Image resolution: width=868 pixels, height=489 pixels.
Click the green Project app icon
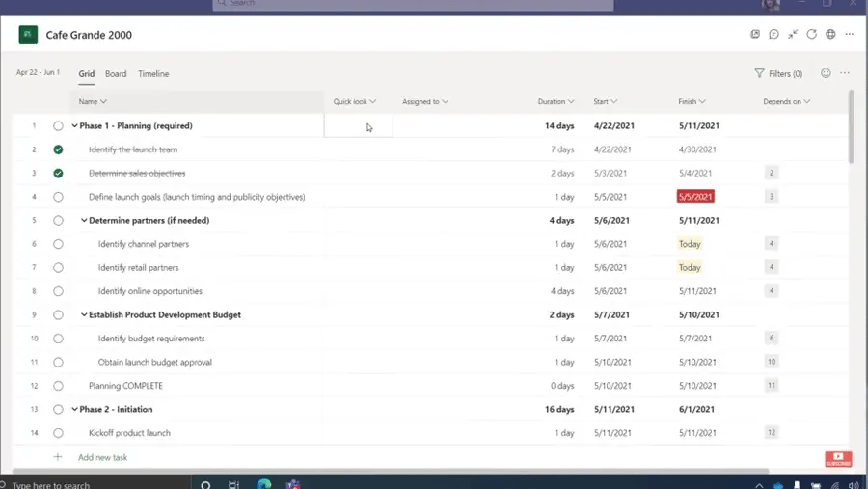point(28,35)
